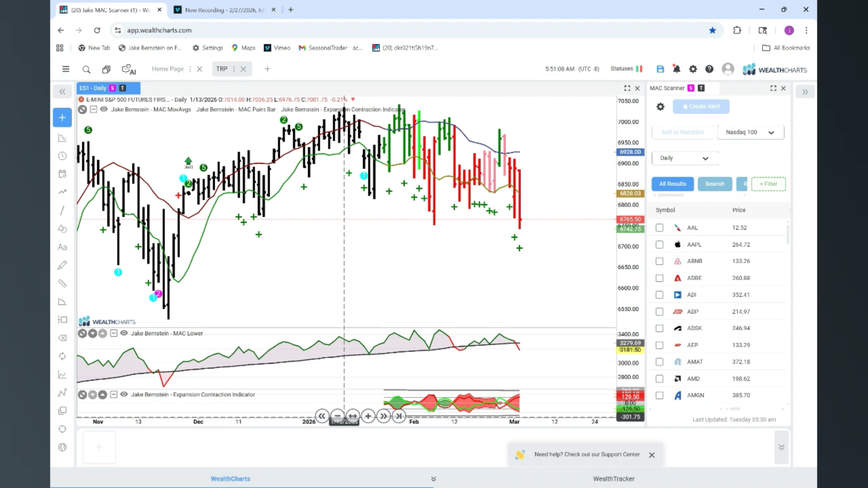Tick the checkbox next to AMD
The width and height of the screenshot is (868, 488).
660,379
